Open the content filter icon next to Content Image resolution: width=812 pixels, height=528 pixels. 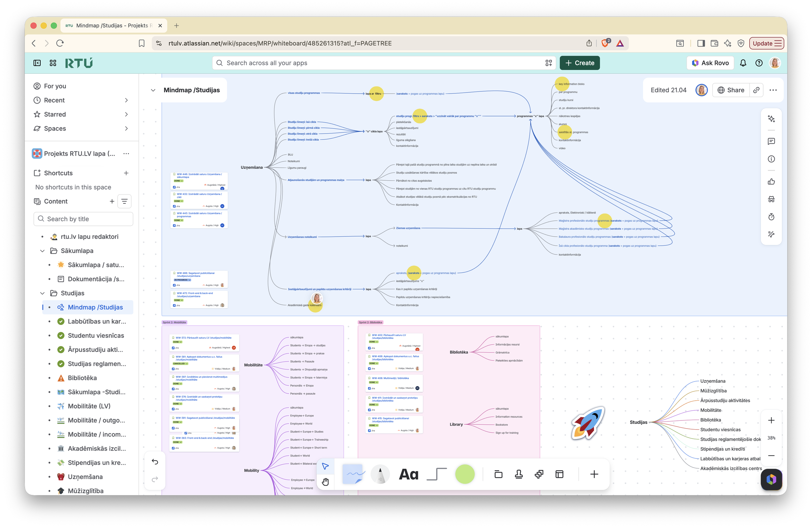(124, 201)
